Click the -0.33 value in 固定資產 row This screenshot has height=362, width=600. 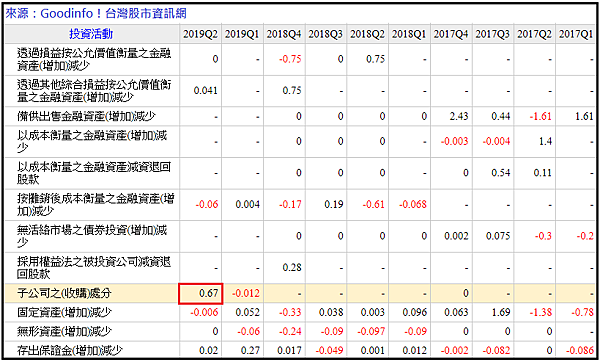click(x=290, y=313)
